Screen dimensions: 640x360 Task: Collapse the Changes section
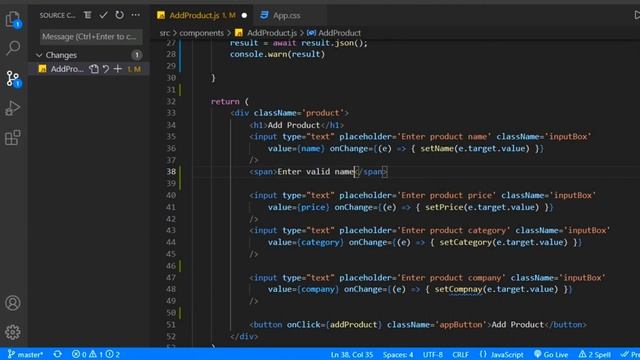39,55
